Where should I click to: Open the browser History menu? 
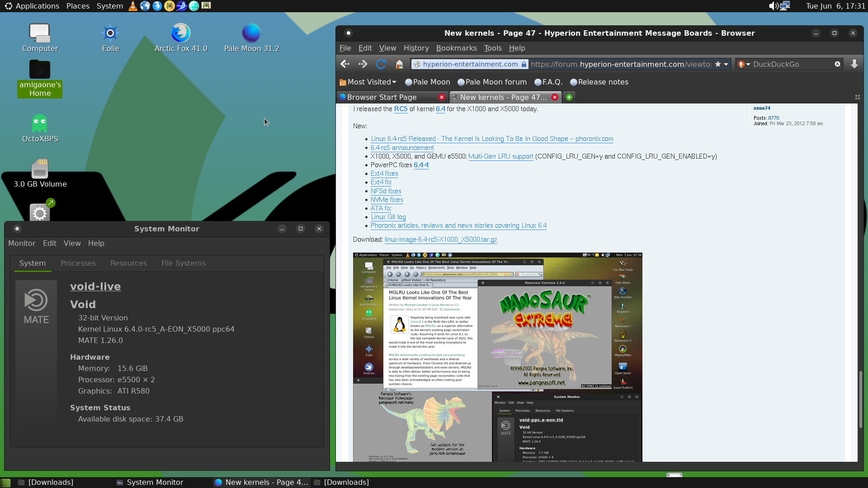[x=416, y=48]
